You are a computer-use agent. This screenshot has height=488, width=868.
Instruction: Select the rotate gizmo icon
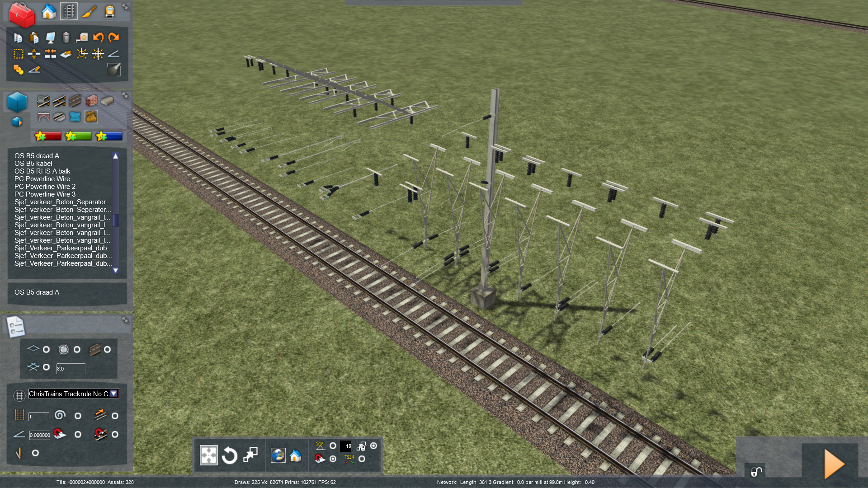pyautogui.click(x=229, y=455)
